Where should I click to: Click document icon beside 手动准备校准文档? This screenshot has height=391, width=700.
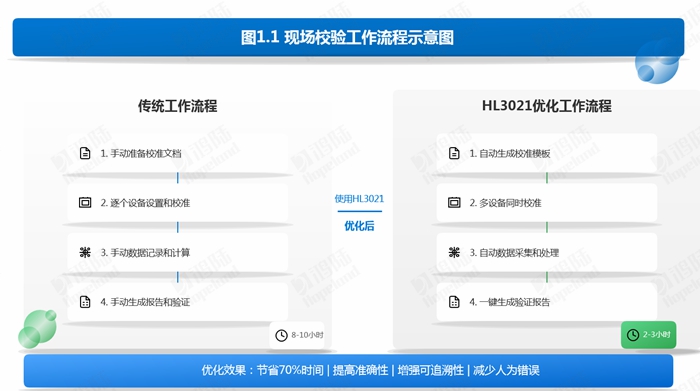pyautogui.click(x=85, y=153)
